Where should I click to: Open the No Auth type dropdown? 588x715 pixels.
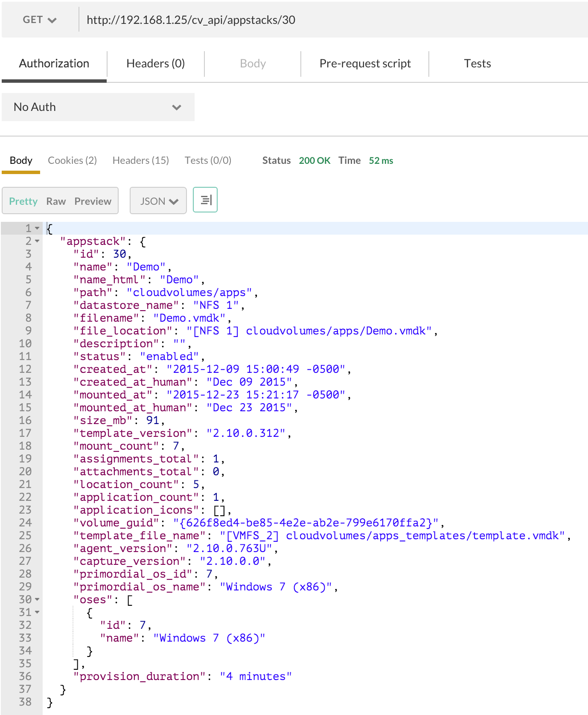click(98, 107)
